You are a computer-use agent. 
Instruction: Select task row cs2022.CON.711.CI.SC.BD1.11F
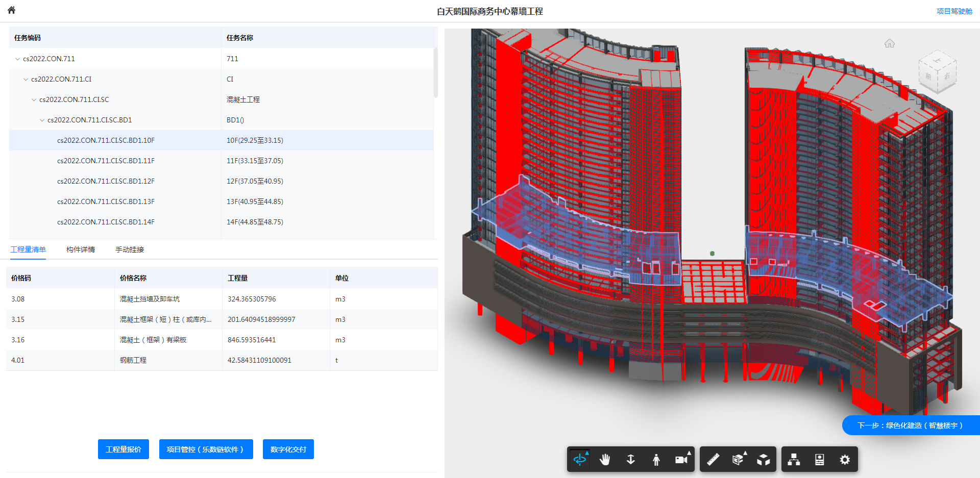point(222,161)
